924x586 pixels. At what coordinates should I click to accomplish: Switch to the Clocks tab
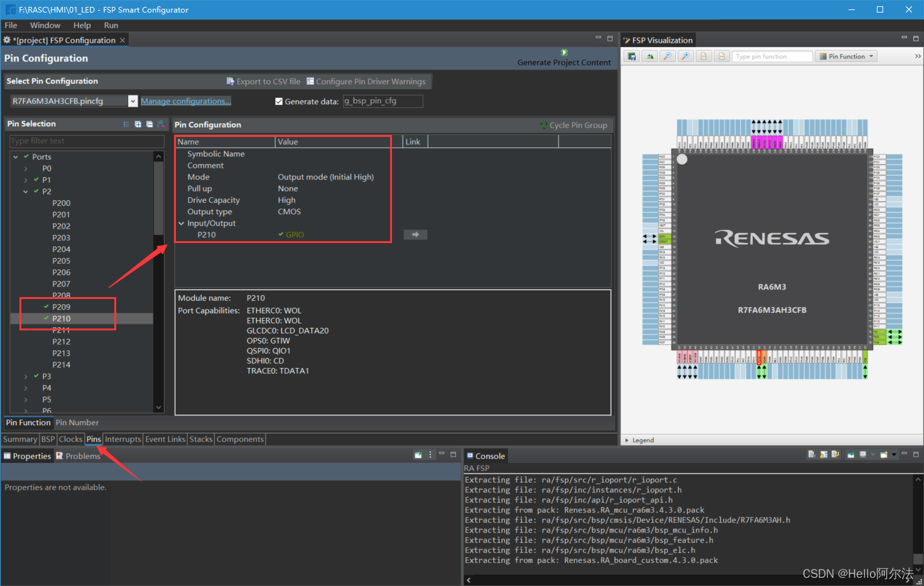70,439
